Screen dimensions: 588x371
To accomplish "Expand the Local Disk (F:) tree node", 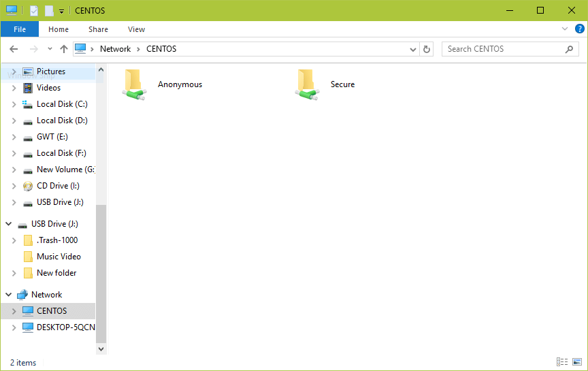I will pos(14,153).
